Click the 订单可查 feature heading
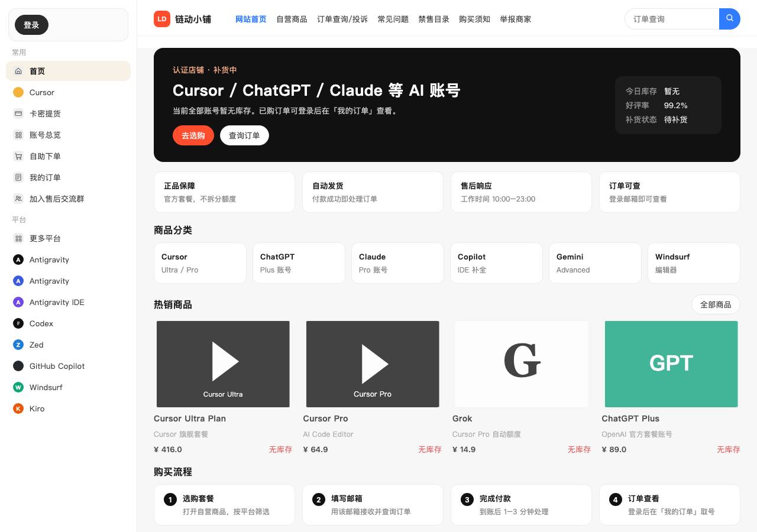Image resolution: width=757 pixels, height=532 pixels. pos(625,186)
